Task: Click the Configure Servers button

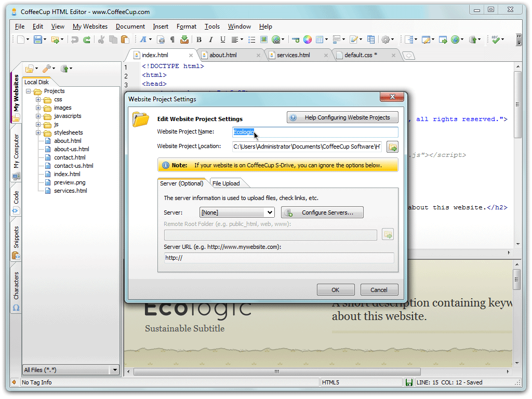Action: (322, 212)
